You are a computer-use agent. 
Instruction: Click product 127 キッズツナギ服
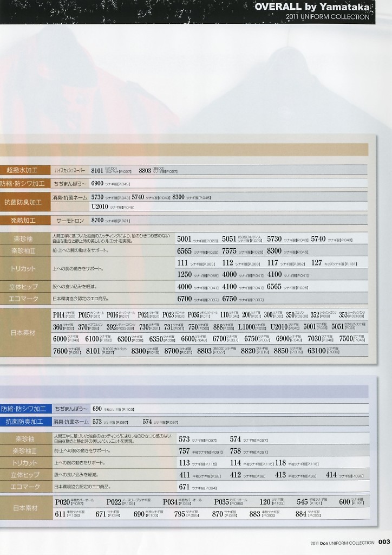317,263
